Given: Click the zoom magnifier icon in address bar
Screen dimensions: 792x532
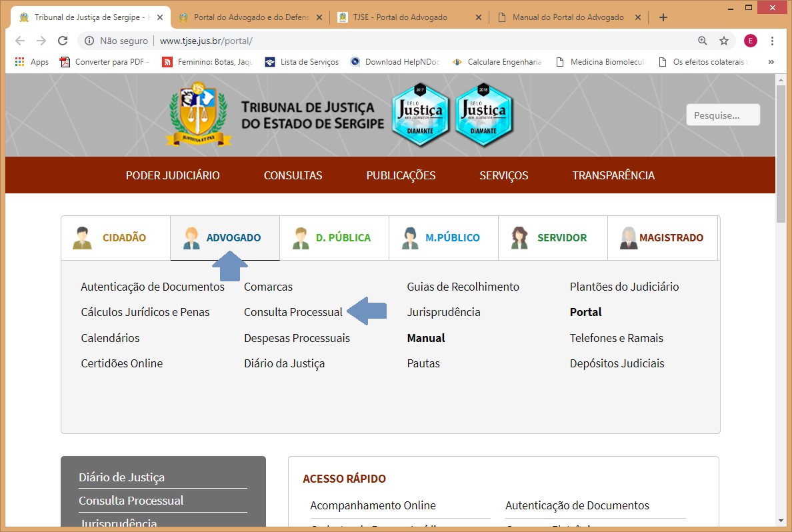Looking at the screenshot, I should (x=702, y=41).
